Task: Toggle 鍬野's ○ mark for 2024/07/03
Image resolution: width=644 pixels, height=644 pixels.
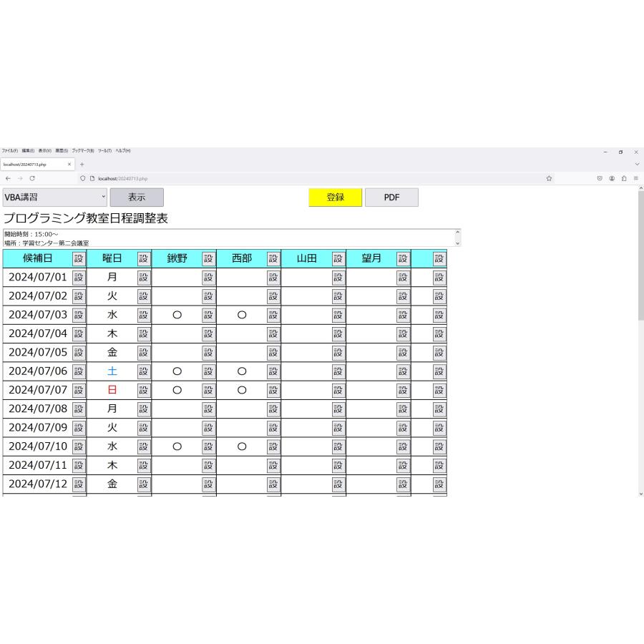Action: [177, 314]
